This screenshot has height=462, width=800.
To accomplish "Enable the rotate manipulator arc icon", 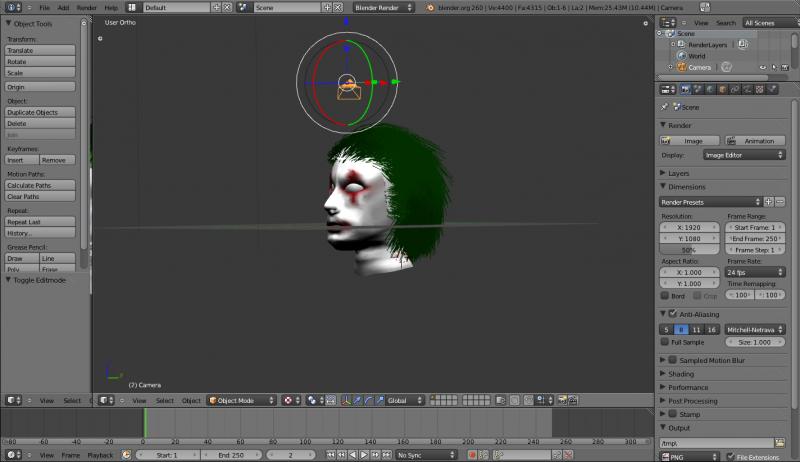I will coord(369,400).
